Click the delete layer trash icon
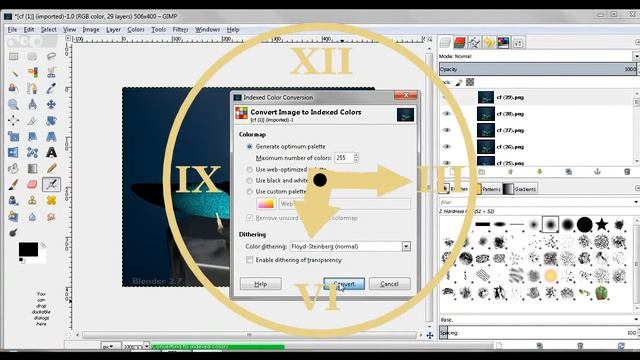 627,172
